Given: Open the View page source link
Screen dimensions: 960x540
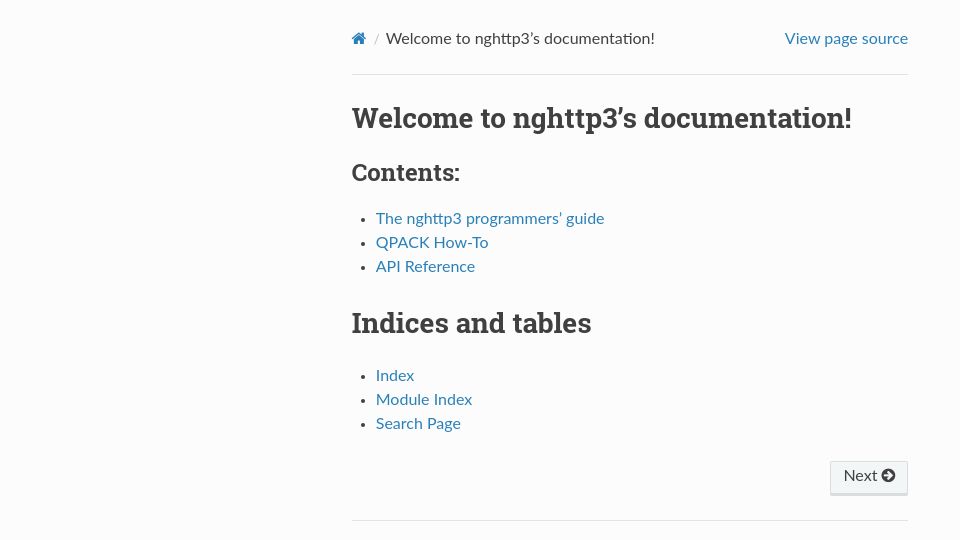Looking at the screenshot, I should tap(846, 39).
